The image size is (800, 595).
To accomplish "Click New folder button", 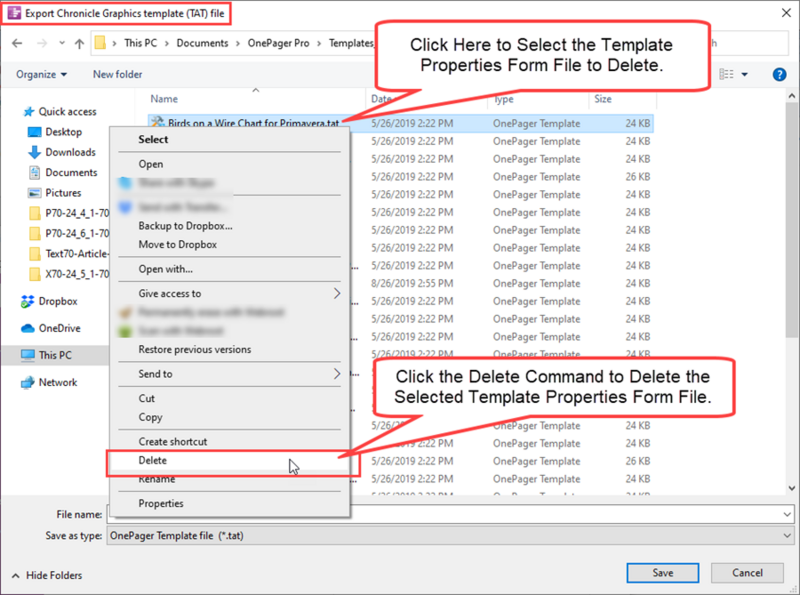I will tap(117, 75).
